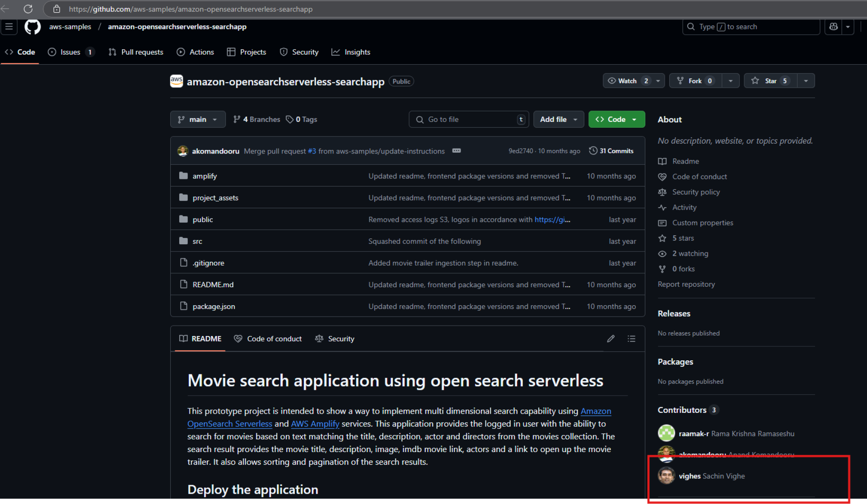
Task: Open the README outline list icon
Action: [x=631, y=338]
